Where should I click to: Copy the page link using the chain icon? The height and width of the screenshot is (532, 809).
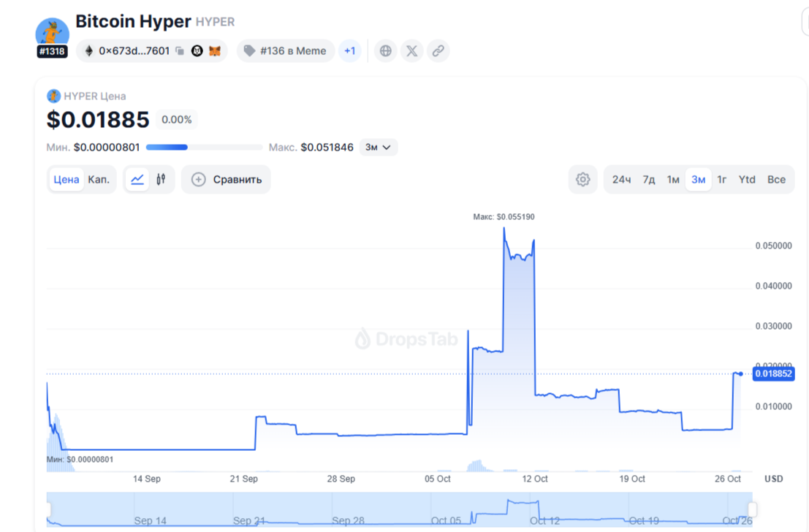pos(438,50)
